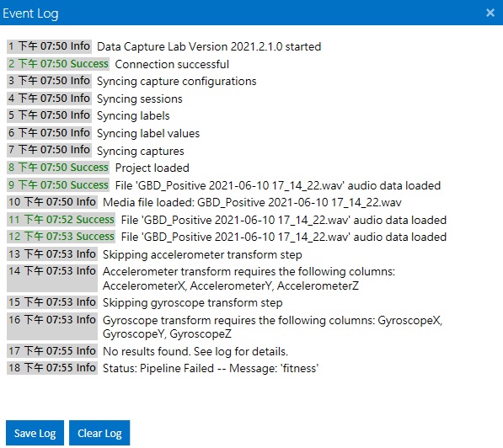This screenshot has height=448, width=503.
Task: Click the Save Log button
Action: [x=35, y=433]
